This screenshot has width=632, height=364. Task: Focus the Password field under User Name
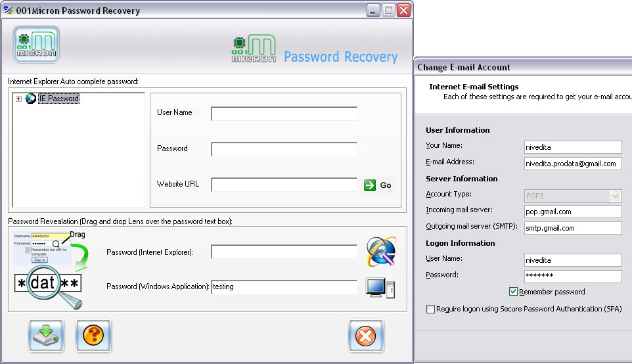click(284, 149)
